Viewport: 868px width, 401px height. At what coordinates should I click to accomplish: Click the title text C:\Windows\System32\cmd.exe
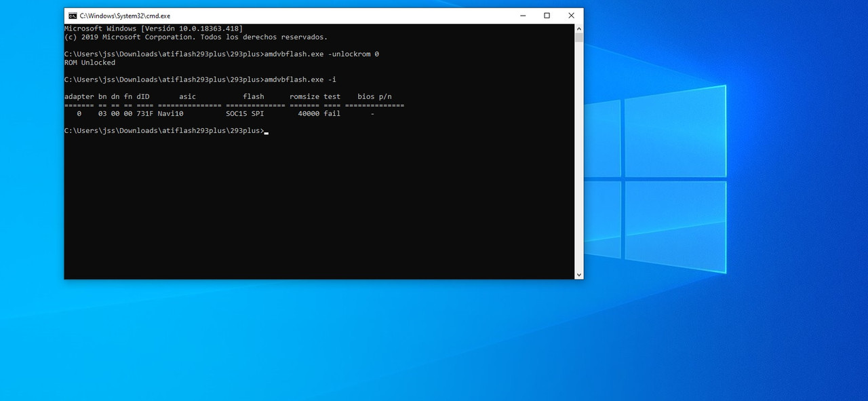point(125,16)
